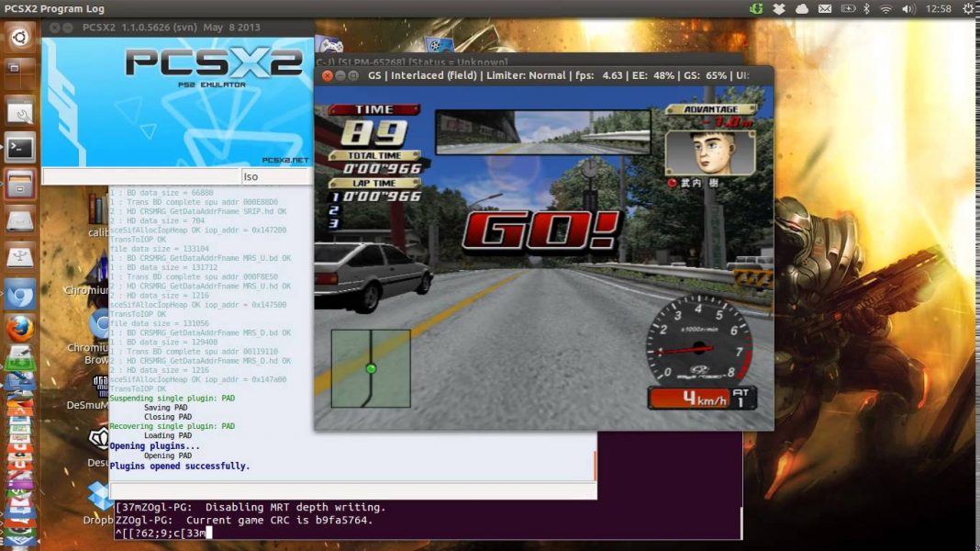The width and height of the screenshot is (980, 551).
Task: Click the gamepad icon behind the GS window
Action: 329,45
